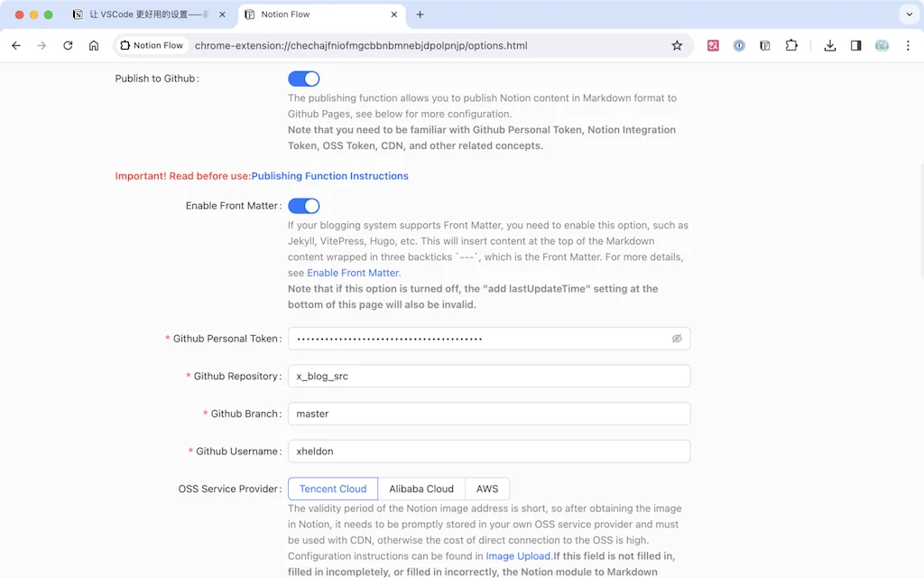Reveal the Github Personal Token with the eye icon
This screenshot has width=924, height=578.
point(678,338)
